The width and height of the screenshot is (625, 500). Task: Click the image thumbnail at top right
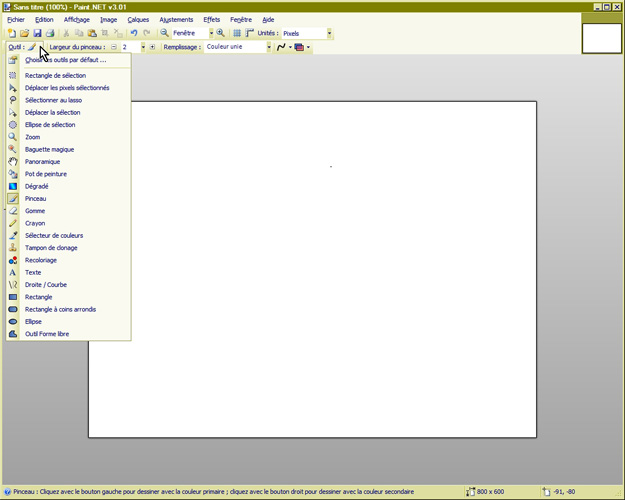point(601,35)
